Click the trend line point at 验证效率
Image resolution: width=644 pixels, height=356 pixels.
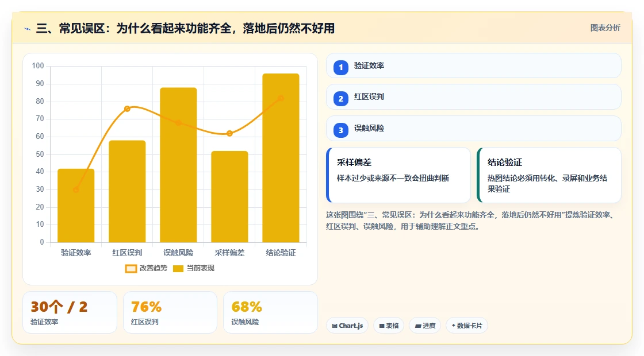(x=76, y=189)
